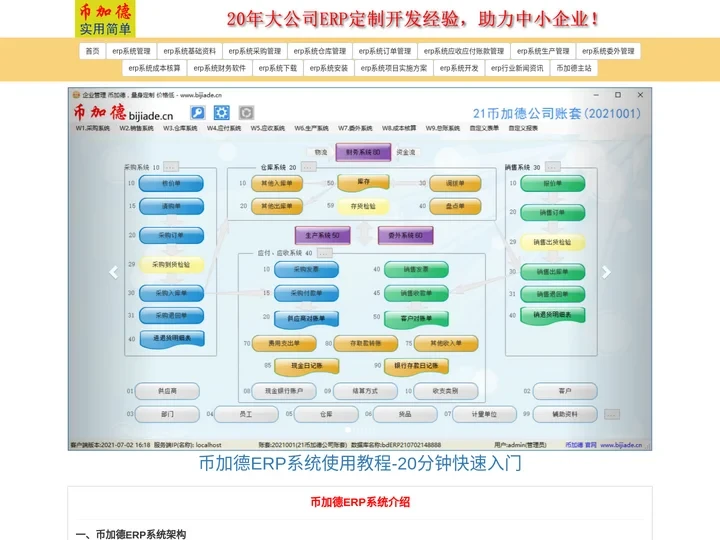720x540 pixels.
Task: Expand the 仓库系统 20 ellipsis button
Action: coord(308,167)
